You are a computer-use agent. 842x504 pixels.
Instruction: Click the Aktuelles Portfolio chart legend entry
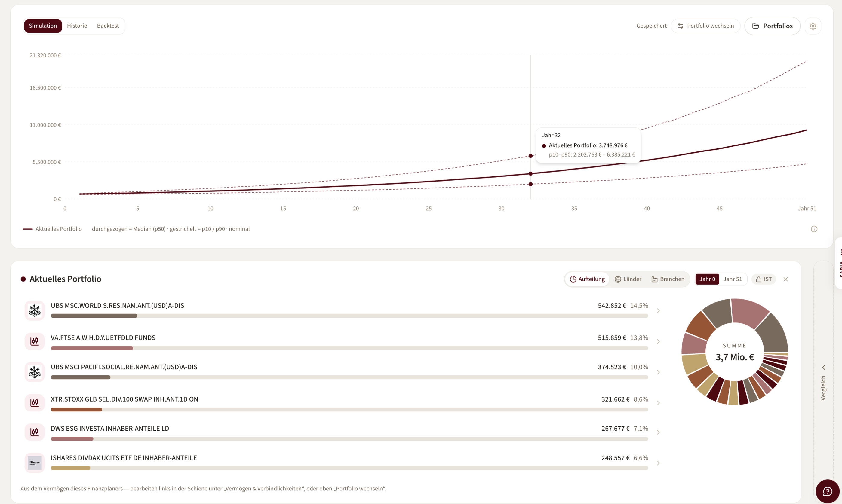pos(52,229)
